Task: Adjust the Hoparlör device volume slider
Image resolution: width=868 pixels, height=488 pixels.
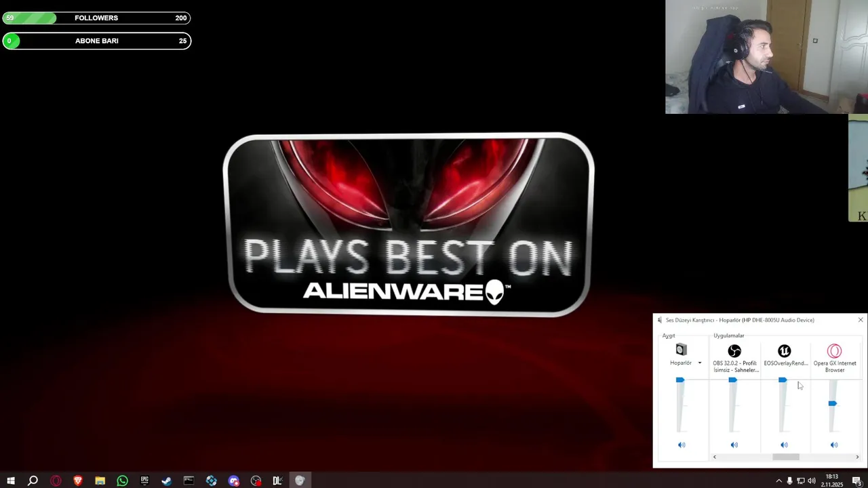Action: [680, 380]
